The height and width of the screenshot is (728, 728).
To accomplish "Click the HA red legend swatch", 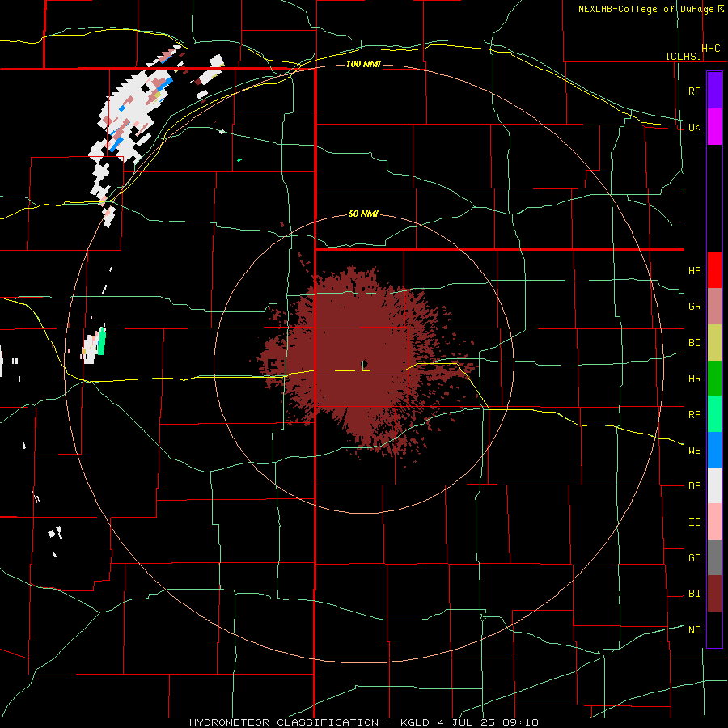I will click(x=714, y=270).
